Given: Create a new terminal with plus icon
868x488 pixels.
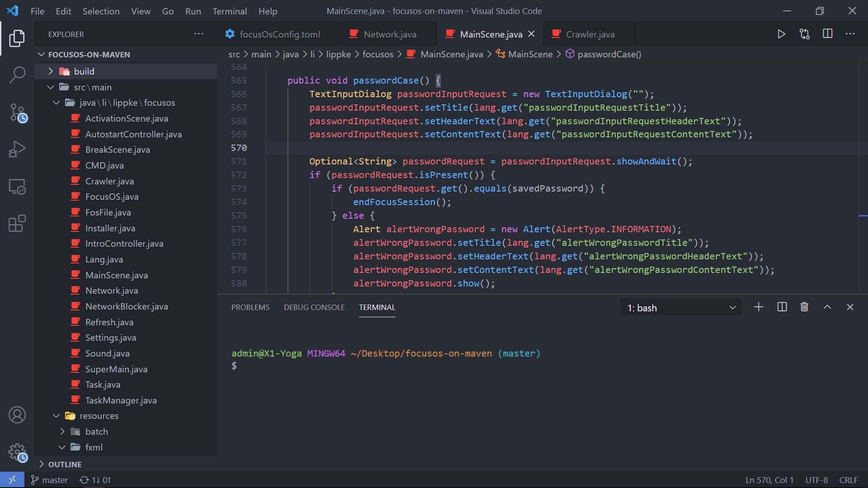Looking at the screenshot, I should [x=759, y=307].
